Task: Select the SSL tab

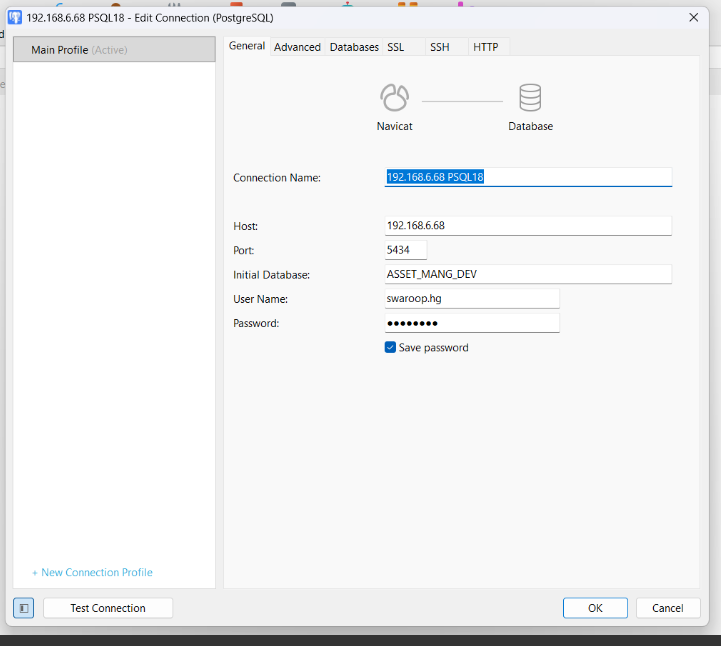Action: (x=396, y=47)
